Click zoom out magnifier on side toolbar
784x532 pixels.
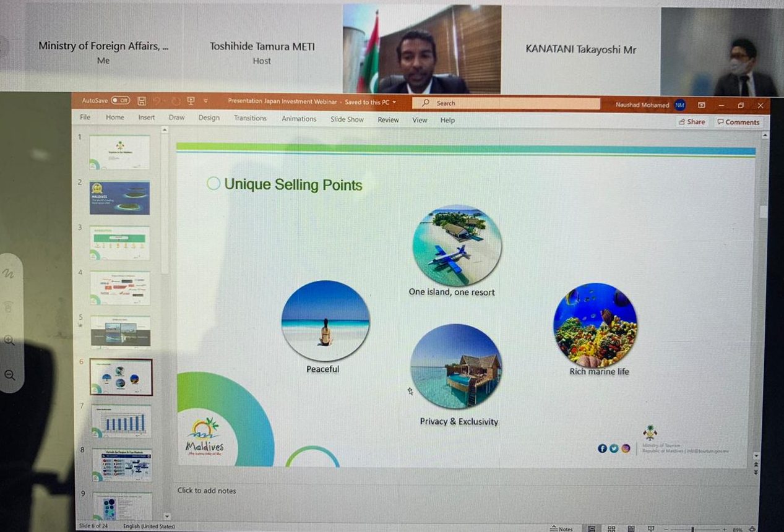[9, 374]
